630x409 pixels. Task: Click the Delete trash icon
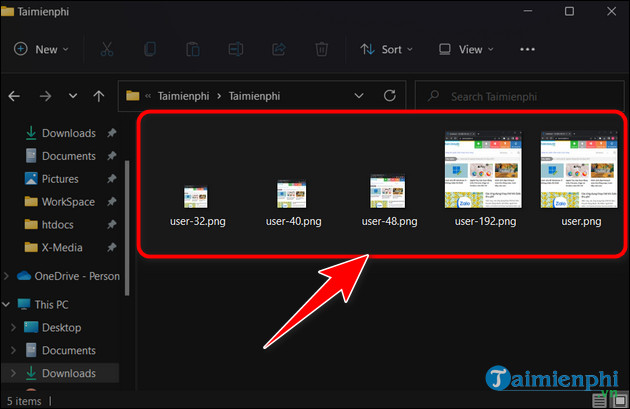click(x=321, y=49)
